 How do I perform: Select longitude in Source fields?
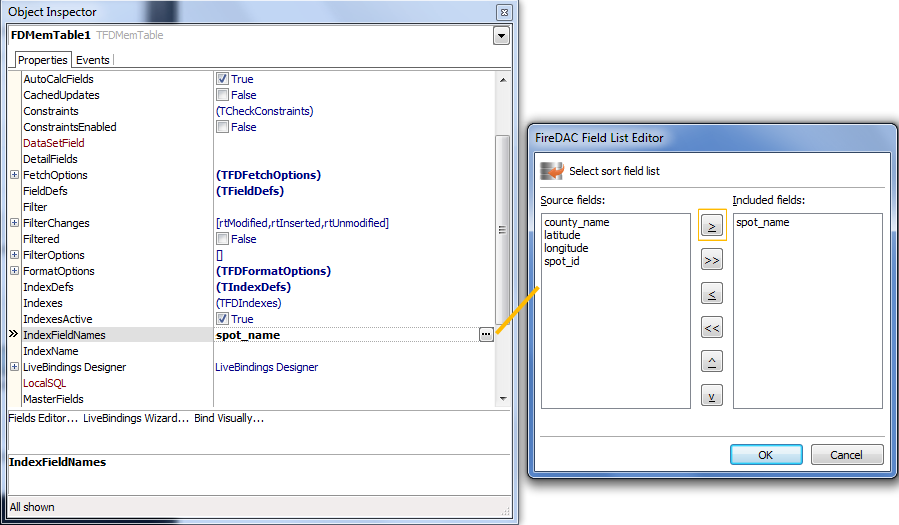click(566, 248)
